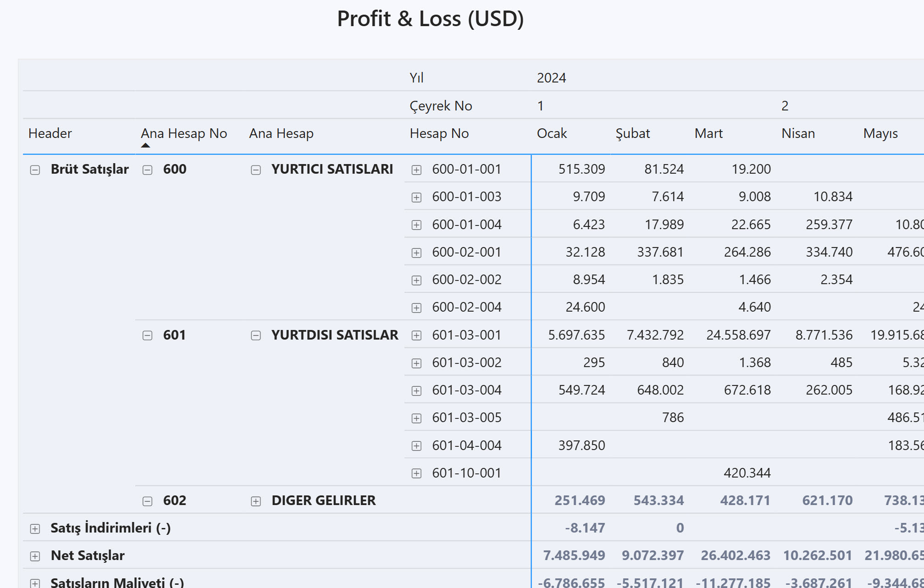
Task: Select Nisan value 8.771.536
Action: pyautogui.click(x=824, y=335)
